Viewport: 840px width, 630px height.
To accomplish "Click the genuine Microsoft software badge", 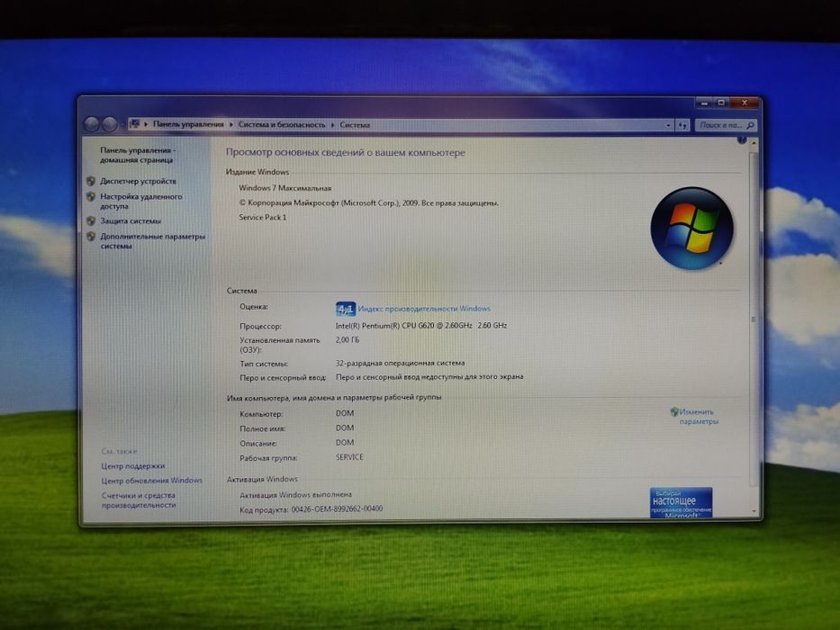I will pos(681,502).
